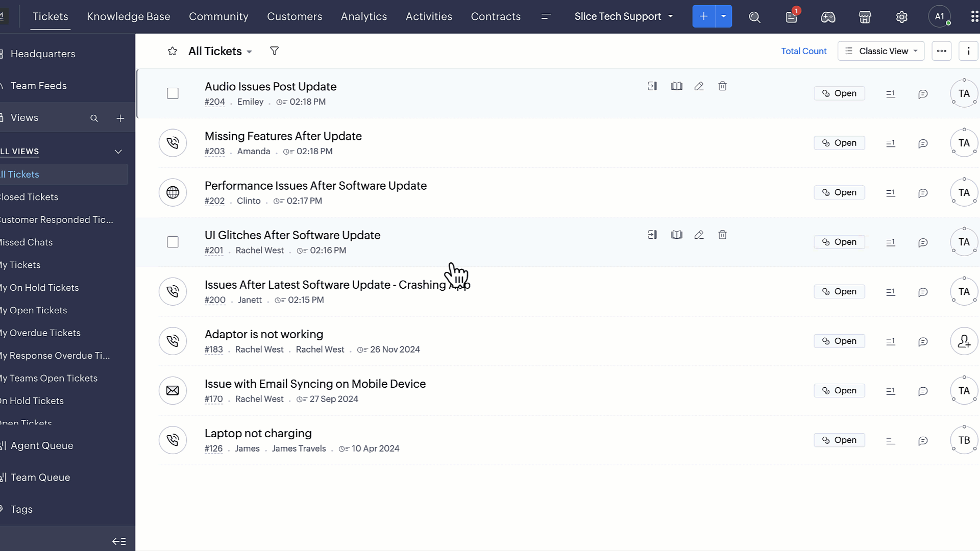Open Missed Chats view
The width and height of the screenshot is (980, 551).
pos(27,242)
